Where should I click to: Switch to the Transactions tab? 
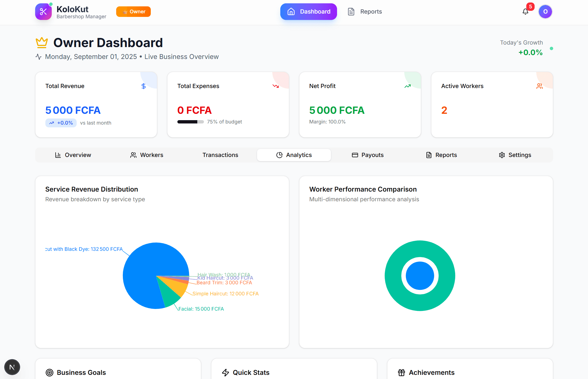click(x=220, y=155)
